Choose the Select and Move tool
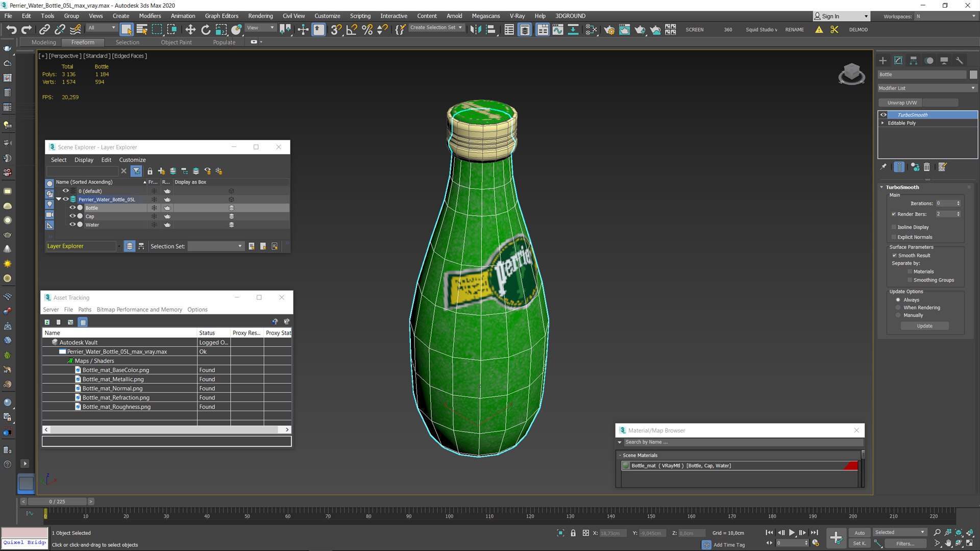980x551 pixels. tap(190, 30)
